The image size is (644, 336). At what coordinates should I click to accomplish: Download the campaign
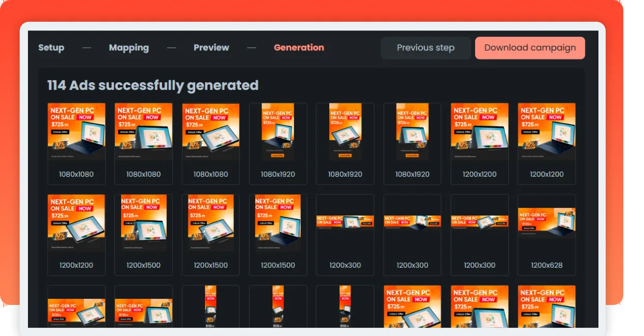[x=530, y=48]
